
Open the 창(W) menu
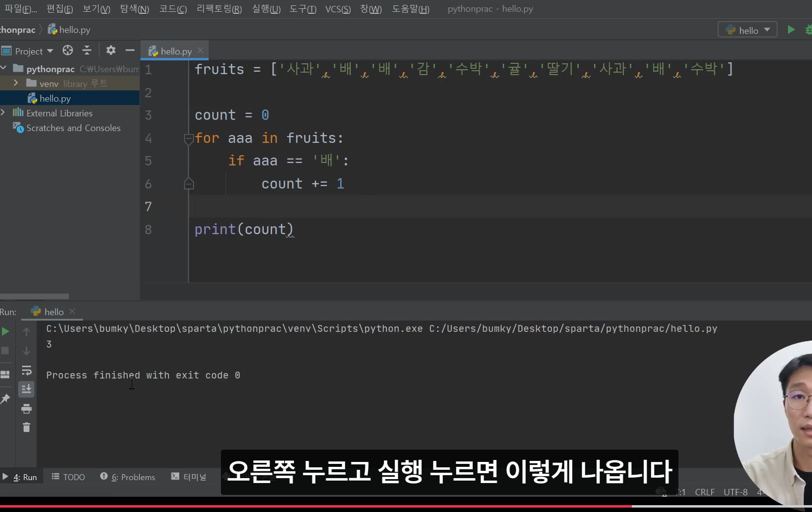point(371,9)
